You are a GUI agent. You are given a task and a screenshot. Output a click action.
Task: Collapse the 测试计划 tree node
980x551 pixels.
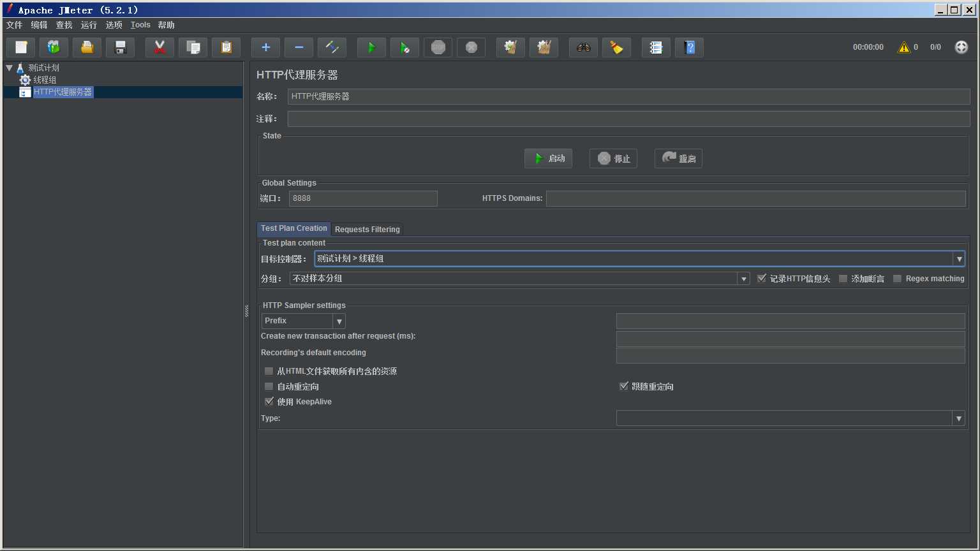9,68
